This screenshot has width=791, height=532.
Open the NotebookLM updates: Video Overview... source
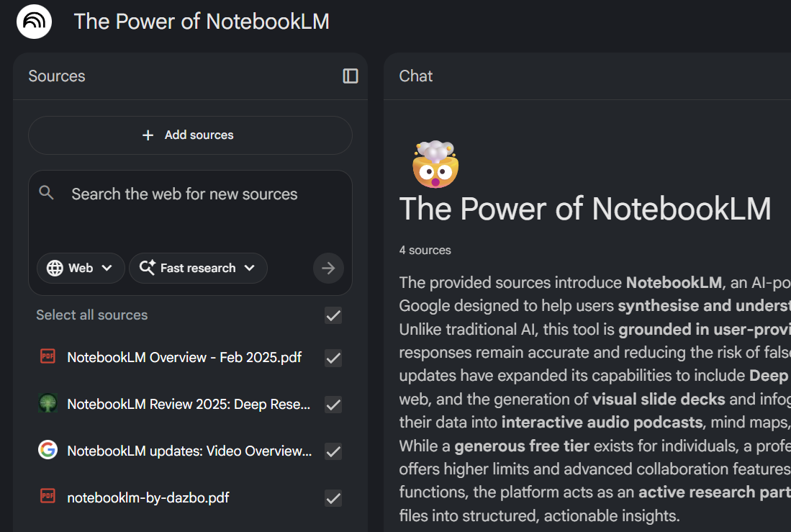pyautogui.click(x=189, y=451)
